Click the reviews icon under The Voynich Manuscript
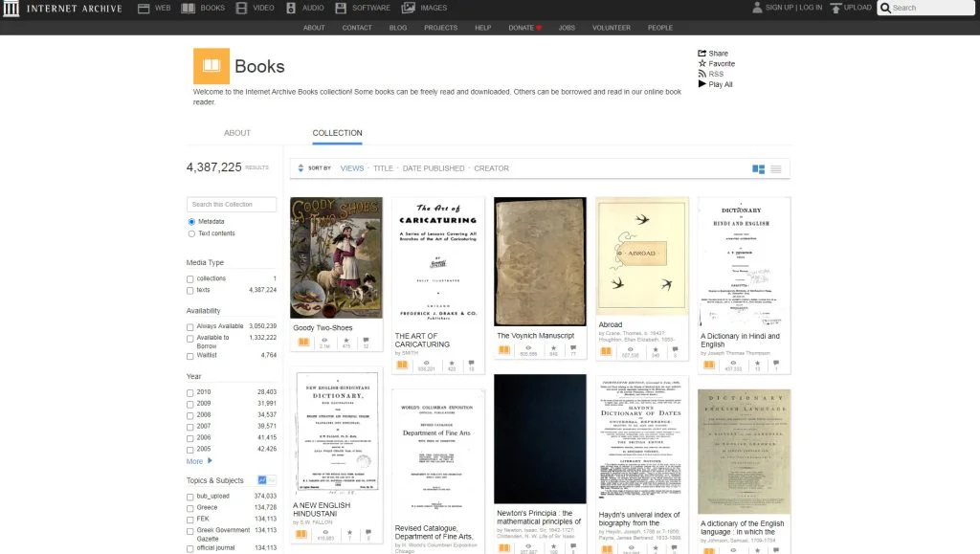Viewport: 980px width, 554px height. click(573, 348)
